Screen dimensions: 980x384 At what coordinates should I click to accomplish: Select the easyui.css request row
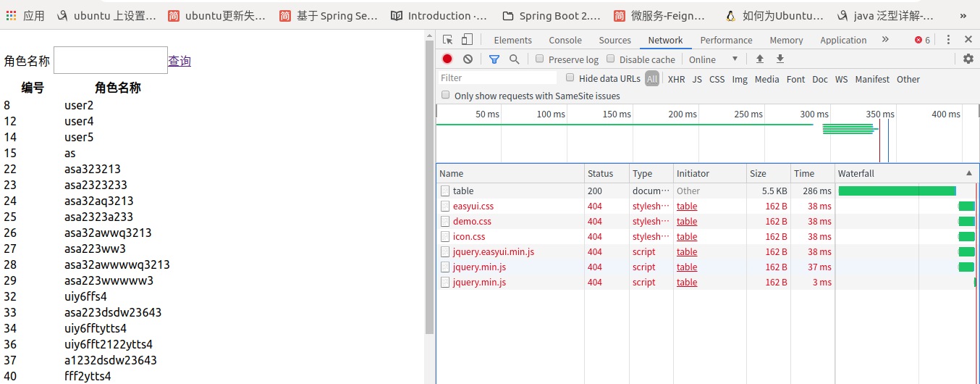[x=707, y=206]
